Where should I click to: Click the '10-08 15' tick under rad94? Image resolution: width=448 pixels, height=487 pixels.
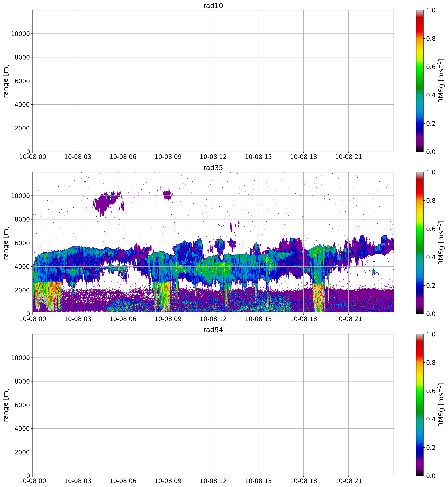coord(258,481)
